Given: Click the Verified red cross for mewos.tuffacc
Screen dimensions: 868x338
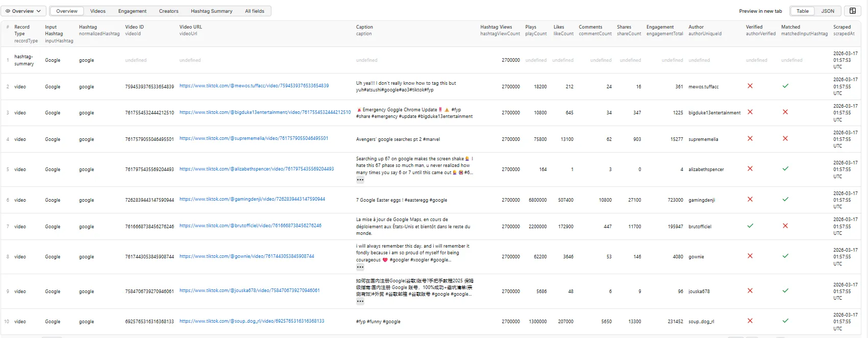Looking at the screenshot, I should click(x=750, y=86).
